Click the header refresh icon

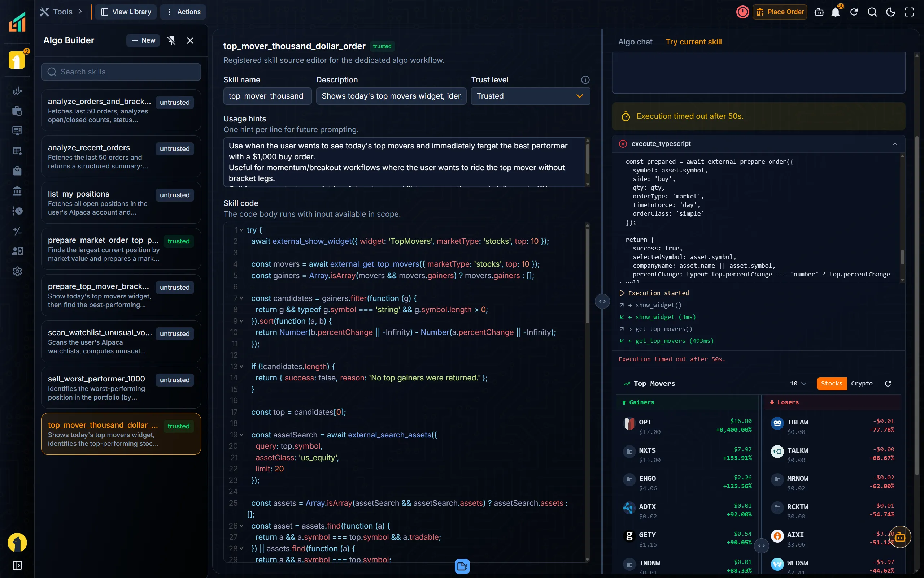click(854, 12)
